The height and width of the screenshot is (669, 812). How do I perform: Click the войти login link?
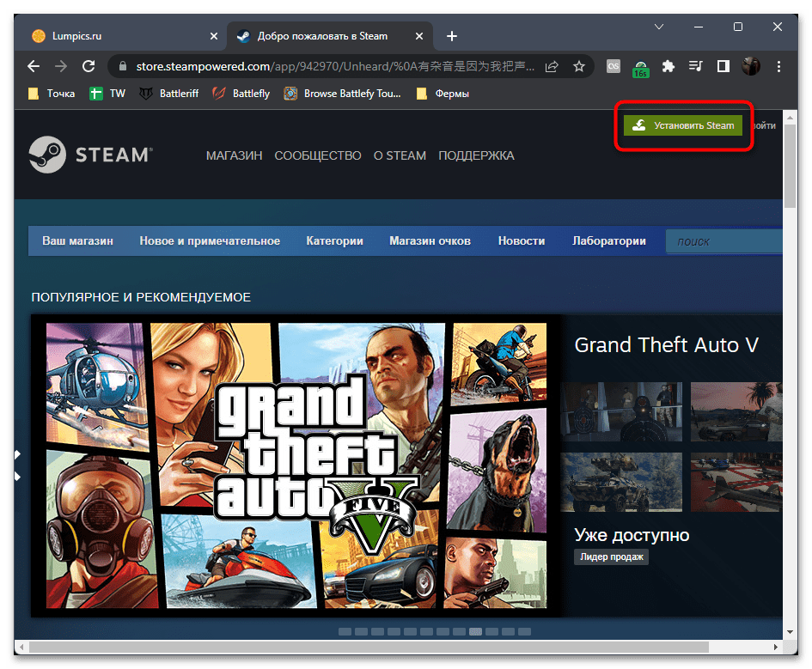pos(763,125)
